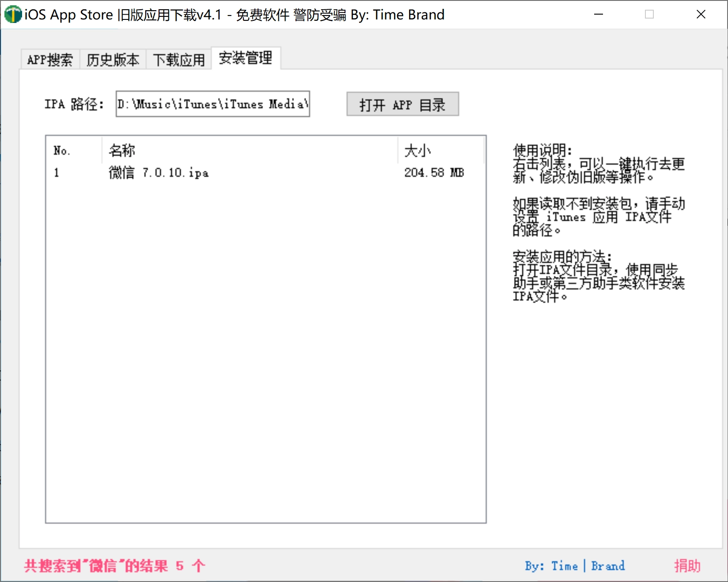Click the IPA 路径 label
The image size is (728, 582).
74,104
